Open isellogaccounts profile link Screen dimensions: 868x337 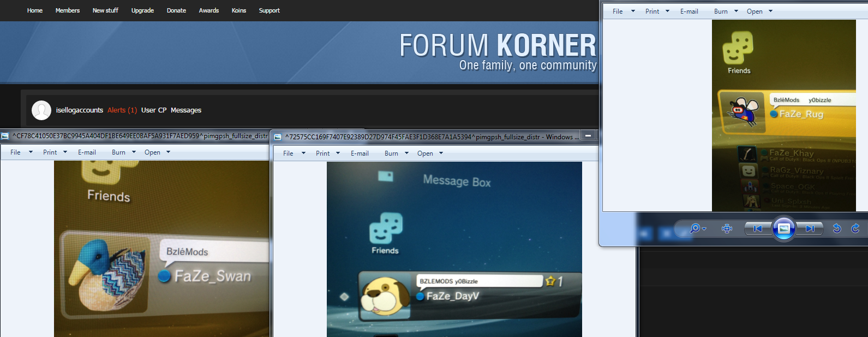tap(80, 110)
